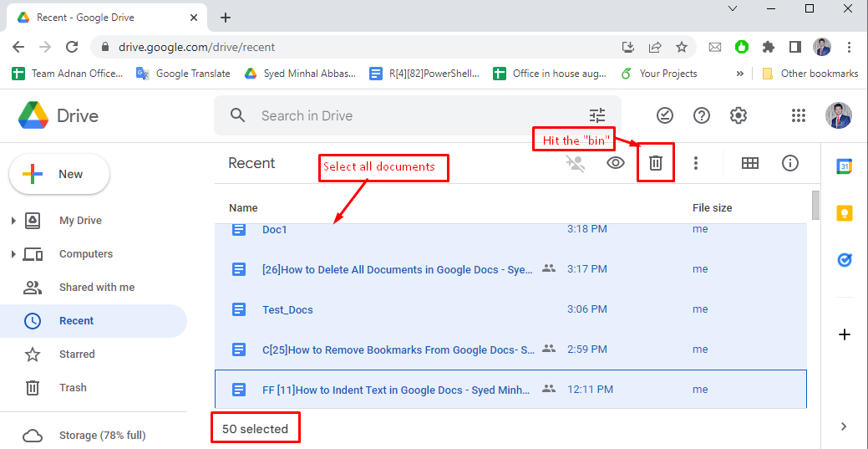Open the Google Translate bookmark

point(183,74)
